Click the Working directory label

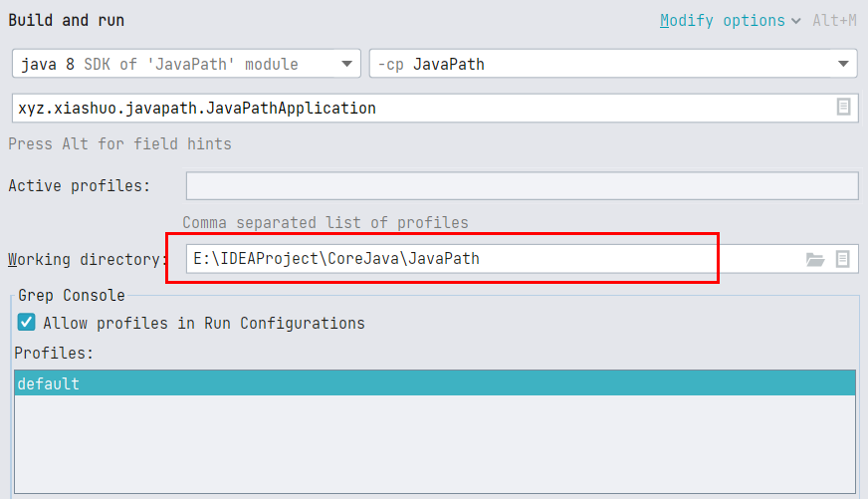(87, 259)
